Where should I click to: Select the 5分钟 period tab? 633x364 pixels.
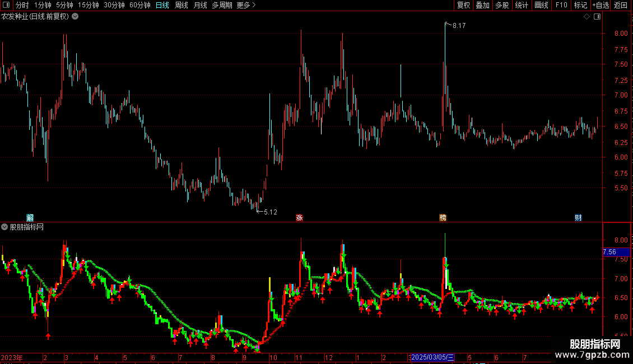(64, 5)
